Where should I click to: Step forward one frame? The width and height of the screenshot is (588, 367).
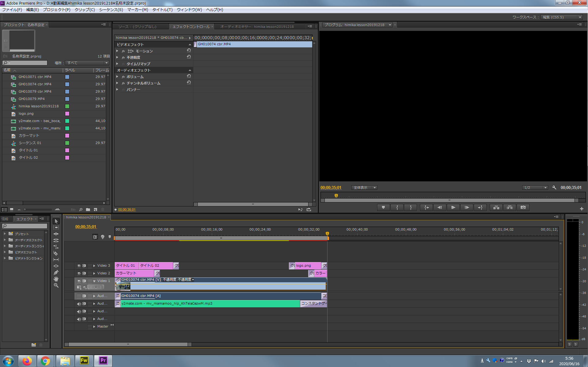pyautogui.click(x=467, y=207)
